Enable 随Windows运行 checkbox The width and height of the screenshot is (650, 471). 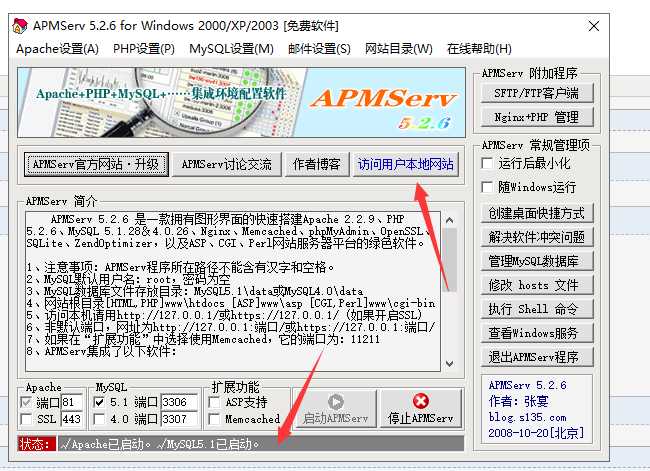488,187
